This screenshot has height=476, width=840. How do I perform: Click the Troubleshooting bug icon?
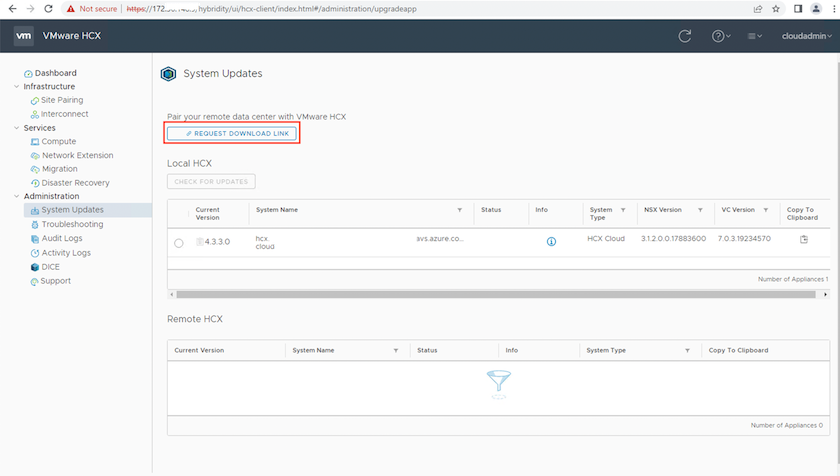click(35, 225)
